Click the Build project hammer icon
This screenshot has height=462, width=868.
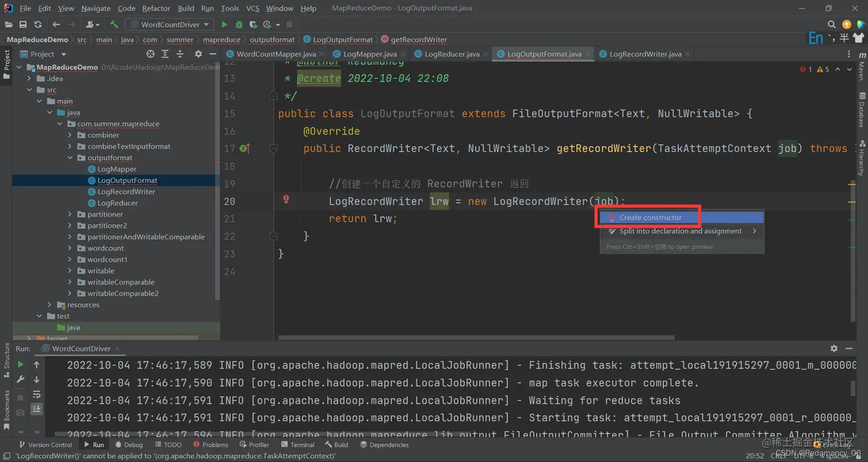(114, 25)
